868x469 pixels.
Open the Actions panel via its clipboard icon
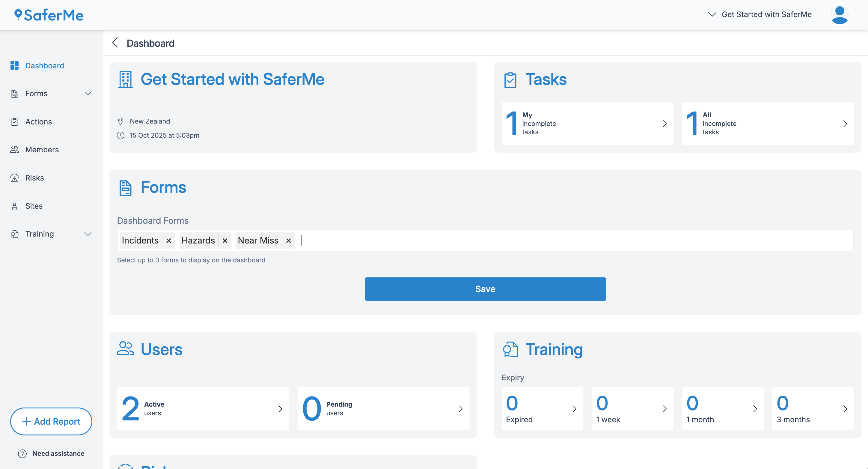click(14, 122)
